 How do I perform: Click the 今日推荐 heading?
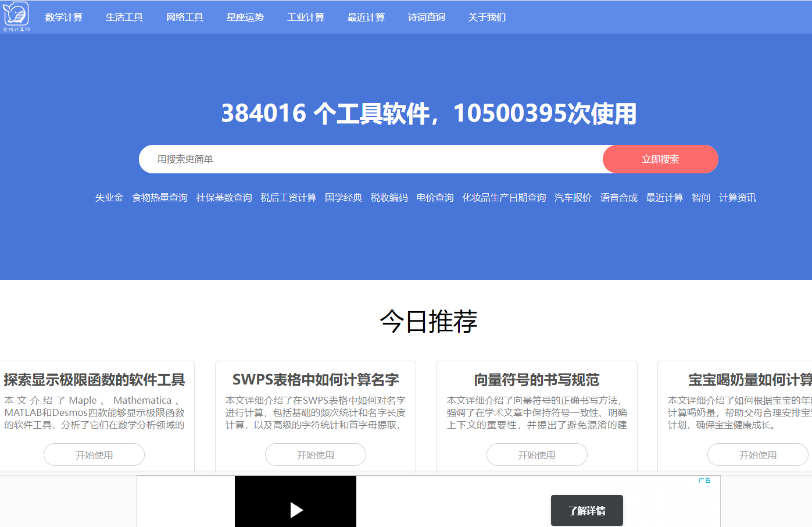[x=429, y=321]
